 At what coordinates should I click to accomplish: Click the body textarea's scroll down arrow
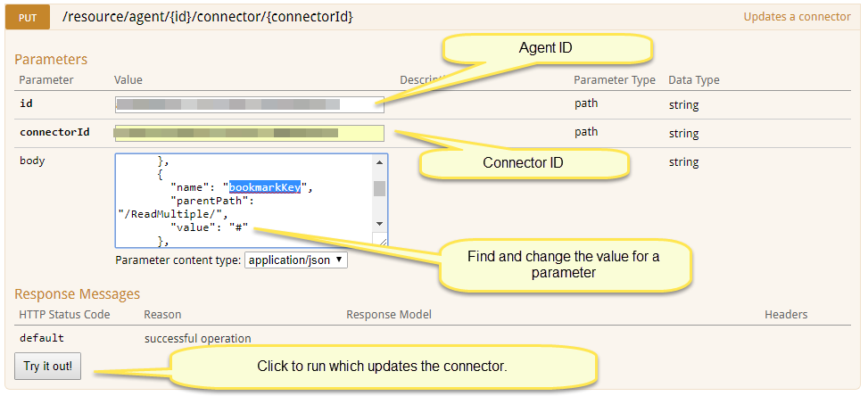pos(379,223)
